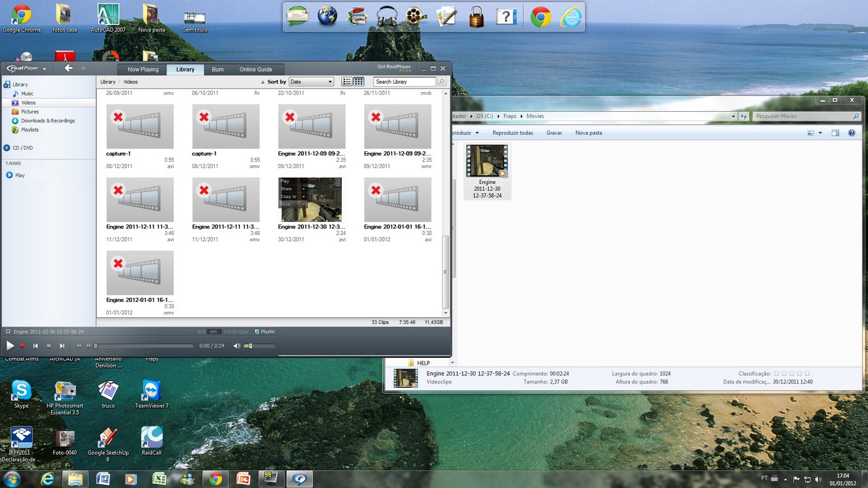Select CD / DVD in RealPlayer sidebar
Viewport: 868px width, 488px height.
click(x=23, y=148)
